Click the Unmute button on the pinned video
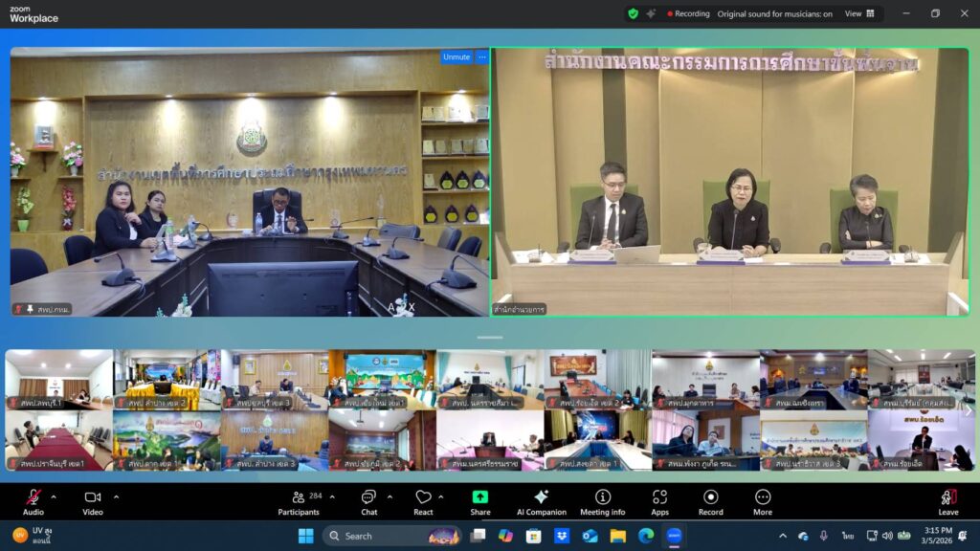The image size is (980, 551). pyautogui.click(x=457, y=56)
